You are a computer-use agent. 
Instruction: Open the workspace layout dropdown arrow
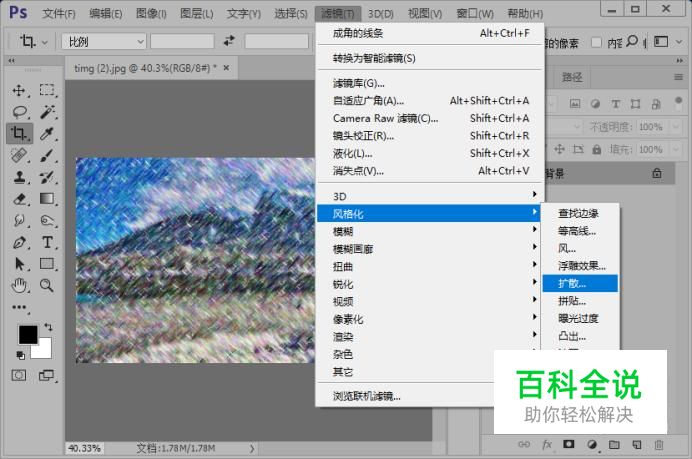(679, 42)
